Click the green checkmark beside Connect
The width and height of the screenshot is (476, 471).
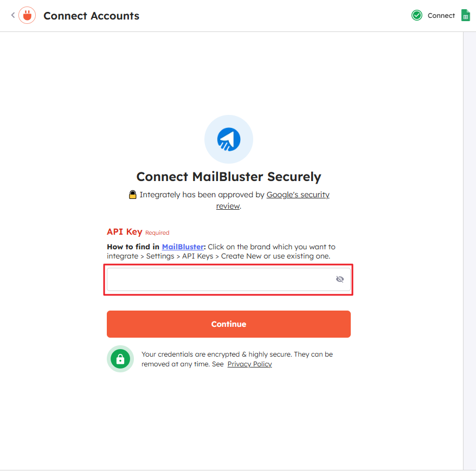tap(416, 15)
